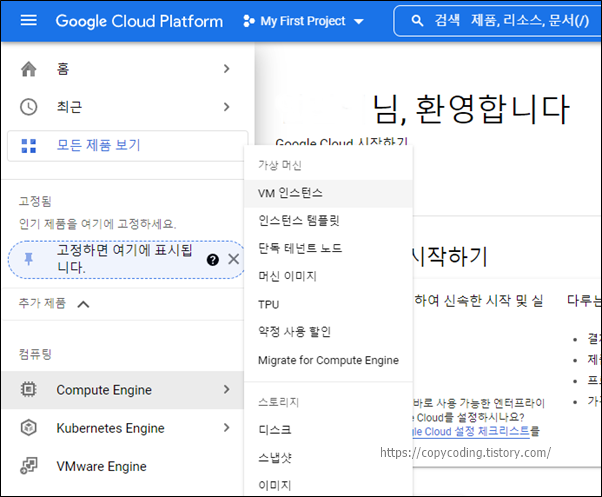The width and height of the screenshot is (602, 497).
Task: Select 머신 이미지 menu item
Action: 328,276
